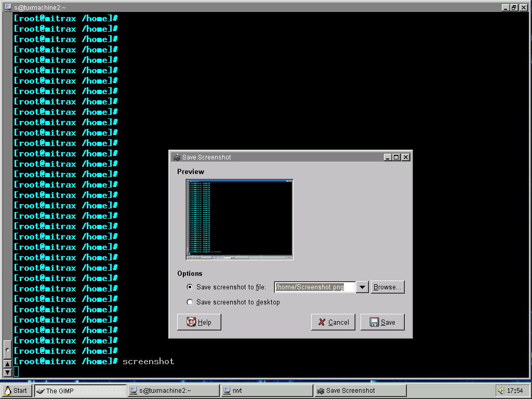Screen dimensions: 532x399
Task: Click the terminal cursor block on the last line
Action: [x=16, y=371]
